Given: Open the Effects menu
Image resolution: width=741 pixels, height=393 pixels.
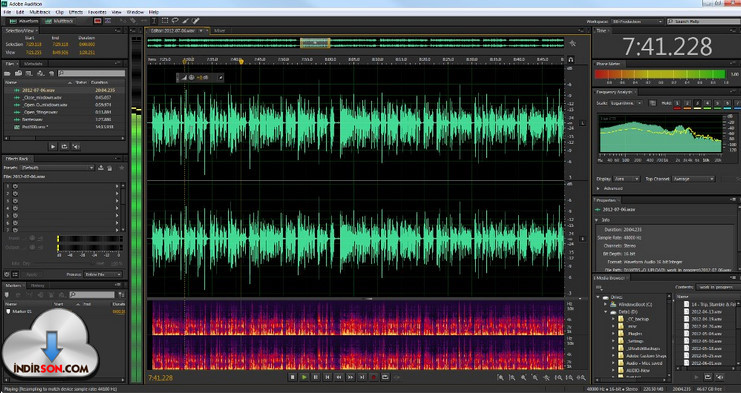Looking at the screenshot, I should pyautogui.click(x=76, y=12).
